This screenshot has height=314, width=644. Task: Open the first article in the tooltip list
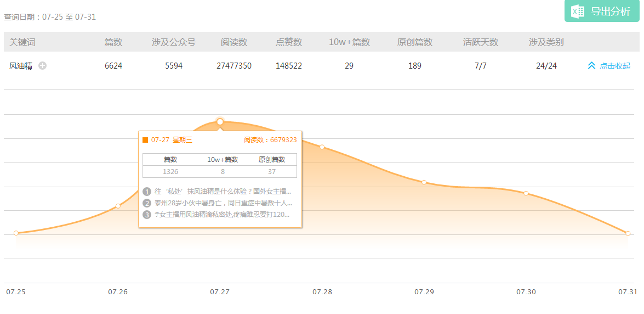(x=223, y=192)
